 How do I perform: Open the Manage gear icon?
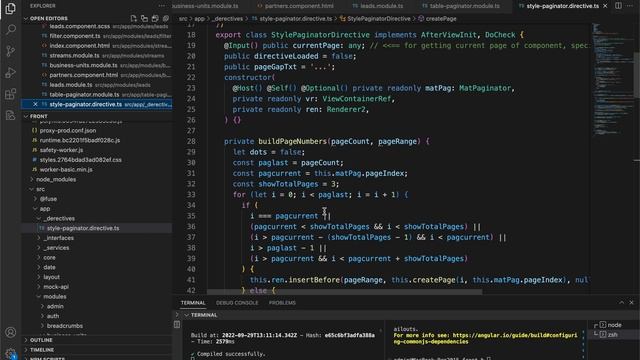click(11, 353)
